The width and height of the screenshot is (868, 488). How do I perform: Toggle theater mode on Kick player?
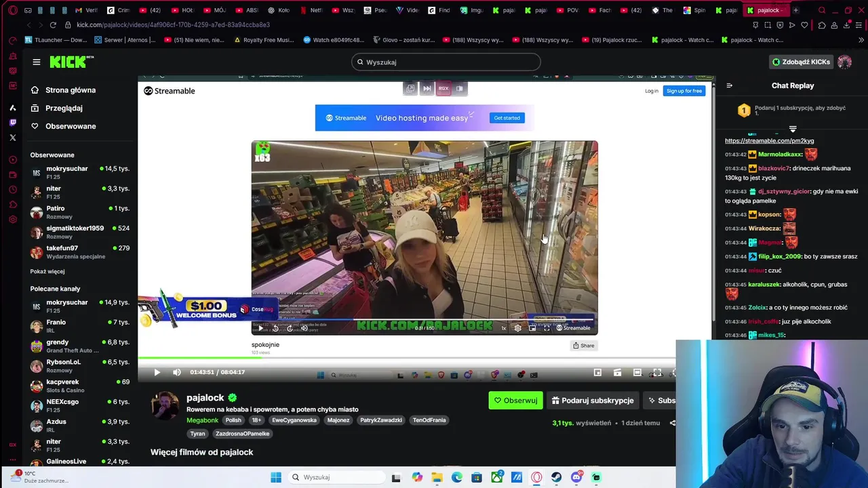coord(637,372)
